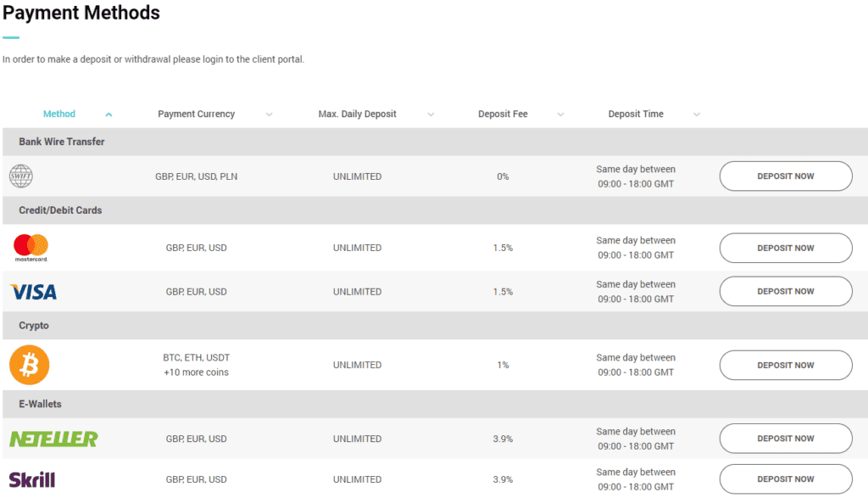Click the Deposit Fee column chevron
The image size is (868, 498).
[560, 115]
